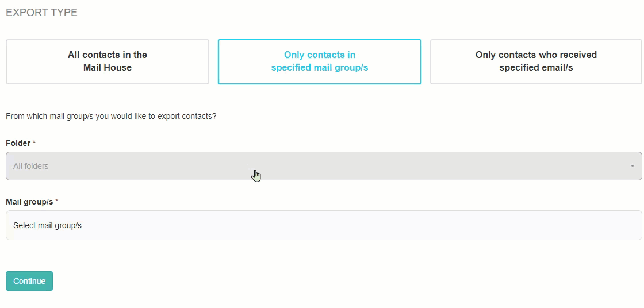The height and width of the screenshot is (308, 644).
Task: Click the Continue button
Action: click(x=29, y=281)
